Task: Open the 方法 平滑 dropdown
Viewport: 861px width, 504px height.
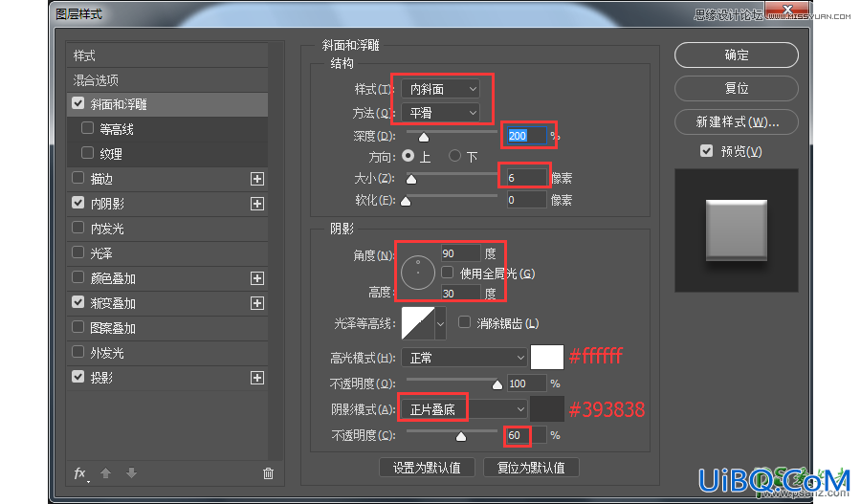Action: 440,113
